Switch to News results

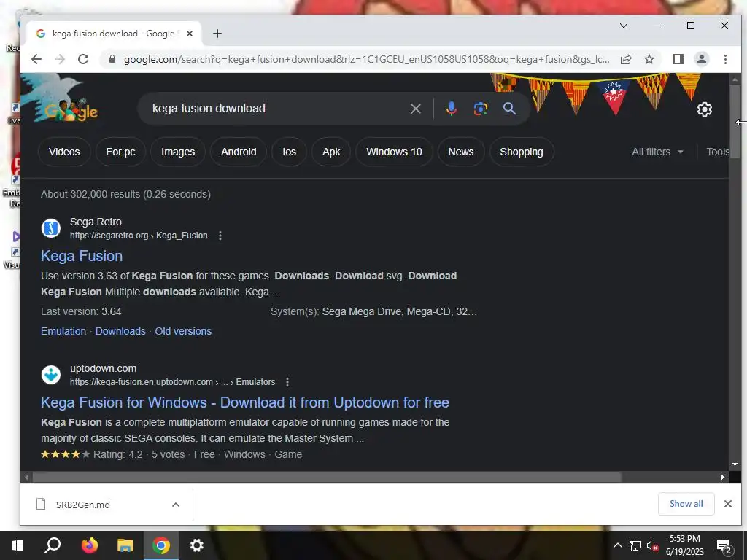click(x=461, y=152)
